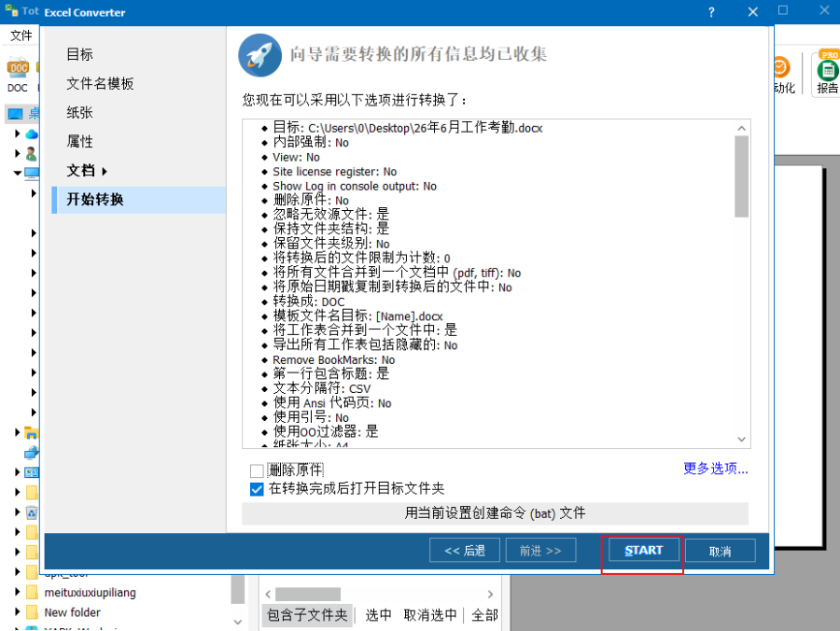Click the DOC format icon in main toolbar
840x631 pixels.
[17, 68]
